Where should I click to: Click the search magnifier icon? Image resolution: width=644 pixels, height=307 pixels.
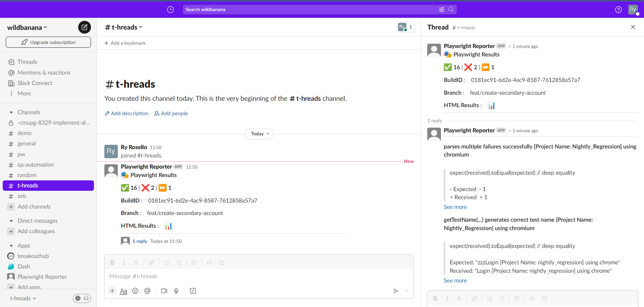click(x=451, y=9)
